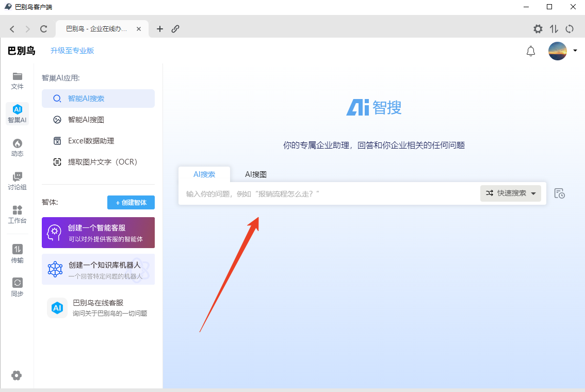This screenshot has width=585, height=392.
Task: Click the 巴别鸟 logo text
Action: [x=22, y=51]
